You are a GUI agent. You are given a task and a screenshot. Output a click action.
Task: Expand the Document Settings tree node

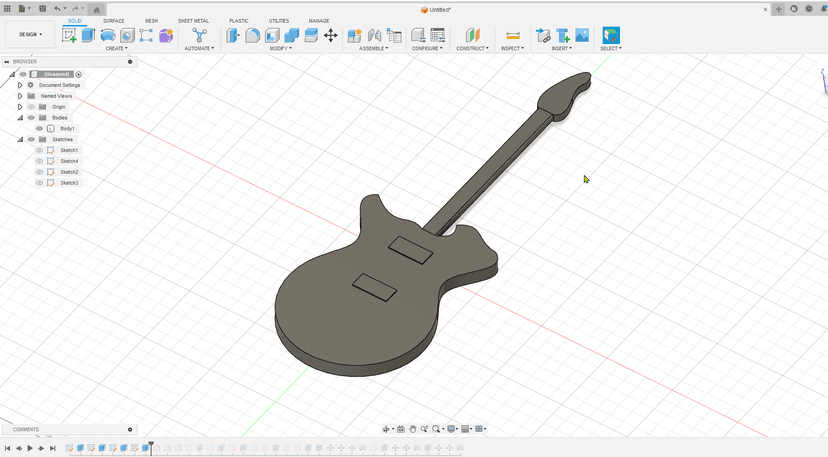20,85
